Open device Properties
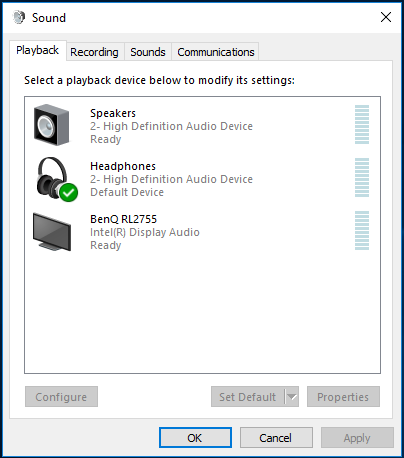Image resolution: width=404 pixels, height=458 pixels. tap(343, 397)
